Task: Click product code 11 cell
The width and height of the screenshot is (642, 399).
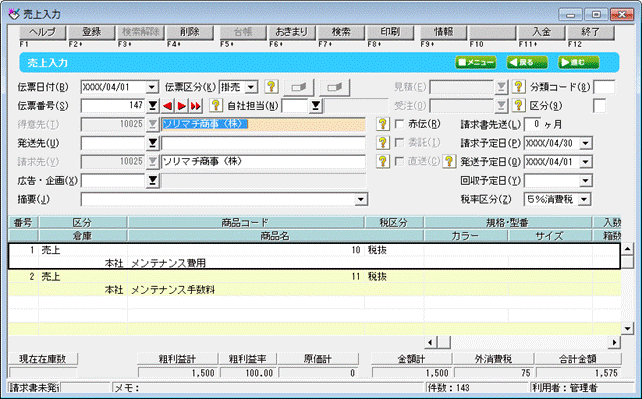Action: (246, 277)
